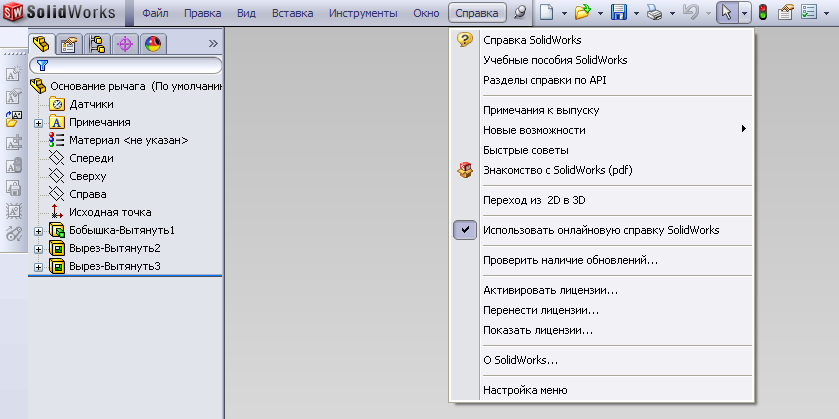Open the Новые возможности submenu arrow

tap(743, 129)
